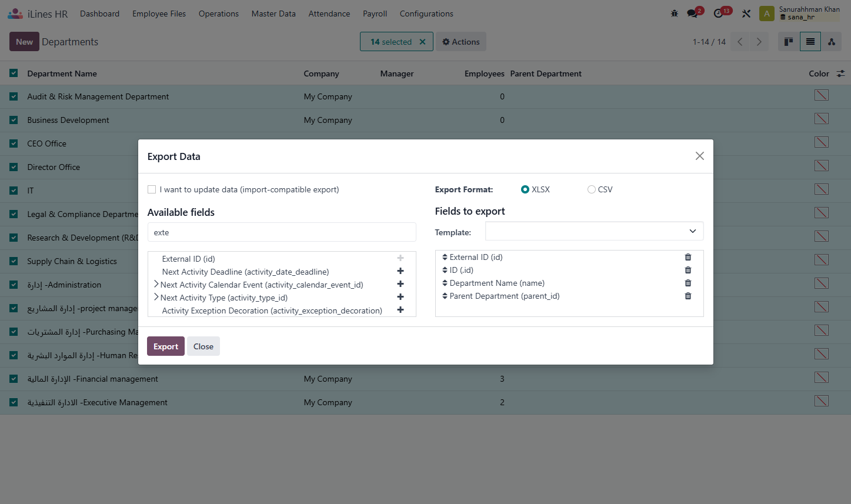Open the activities clock icon
Screen dimensions: 851x504
(719, 14)
